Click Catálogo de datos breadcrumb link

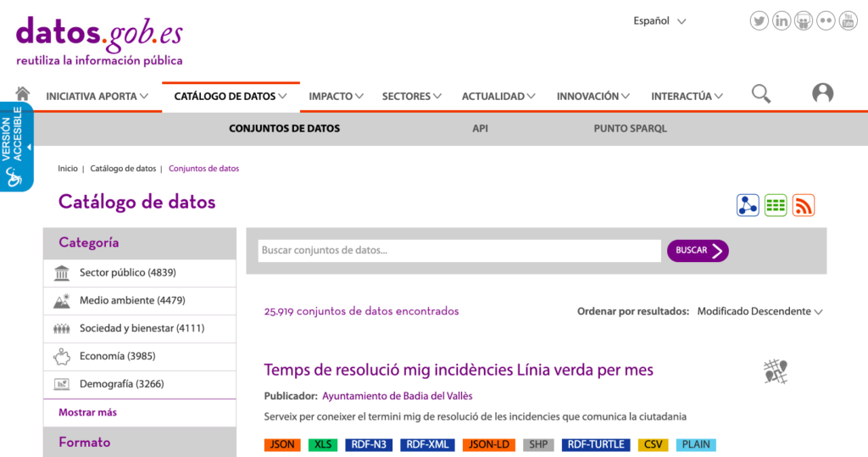coord(123,169)
